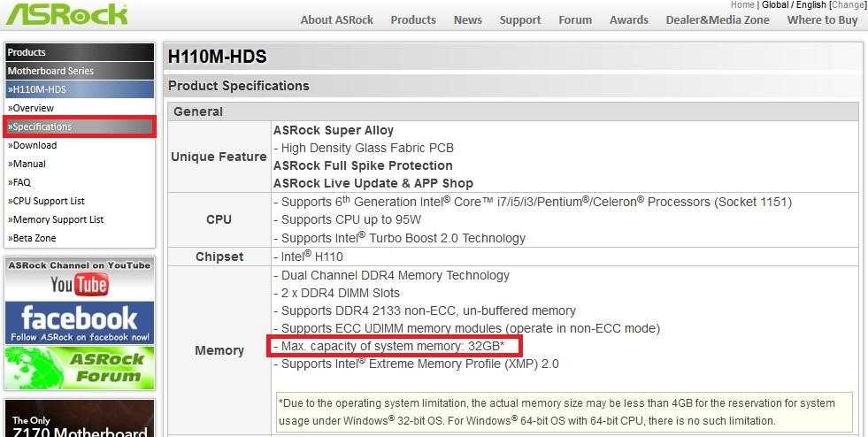Select Specifications in the sidebar

click(x=42, y=126)
